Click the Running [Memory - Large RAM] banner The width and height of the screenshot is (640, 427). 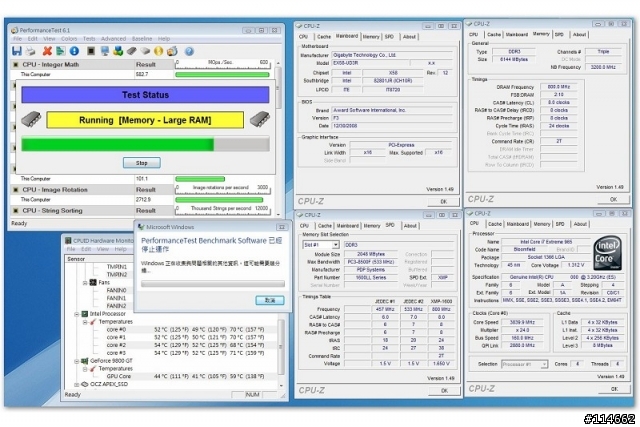[145, 120]
